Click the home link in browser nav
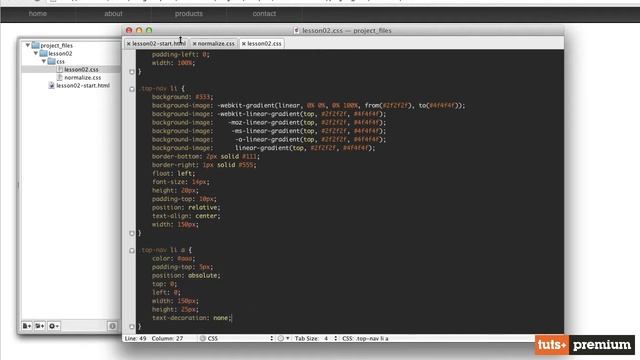640x360 pixels. tap(38, 13)
